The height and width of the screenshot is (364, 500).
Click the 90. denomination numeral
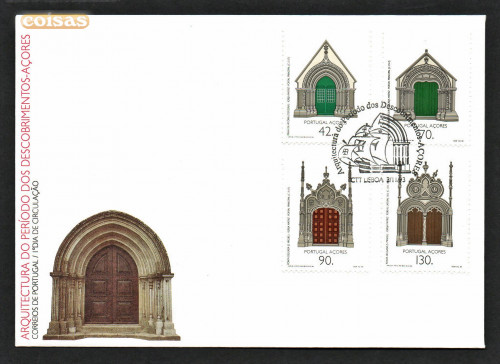click(x=325, y=261)
